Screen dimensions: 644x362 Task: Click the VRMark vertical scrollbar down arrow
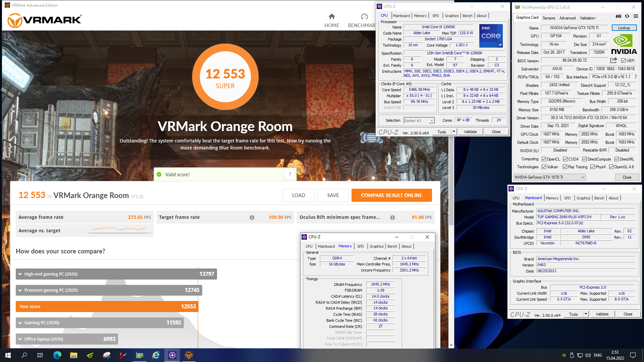(x=451, y=345)
